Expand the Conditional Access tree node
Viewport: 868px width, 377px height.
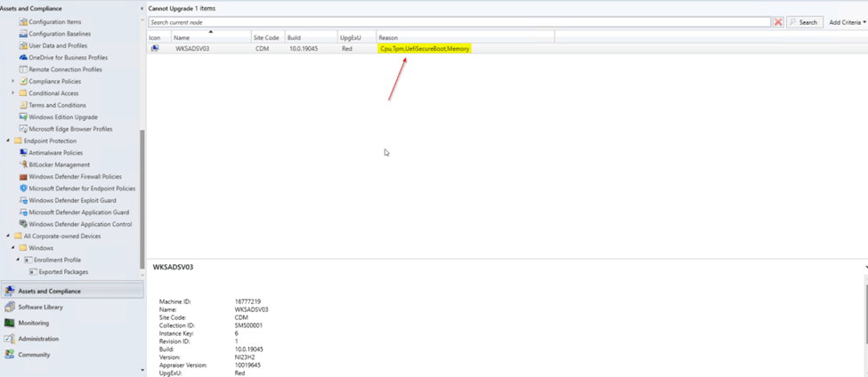click(12, 93)
